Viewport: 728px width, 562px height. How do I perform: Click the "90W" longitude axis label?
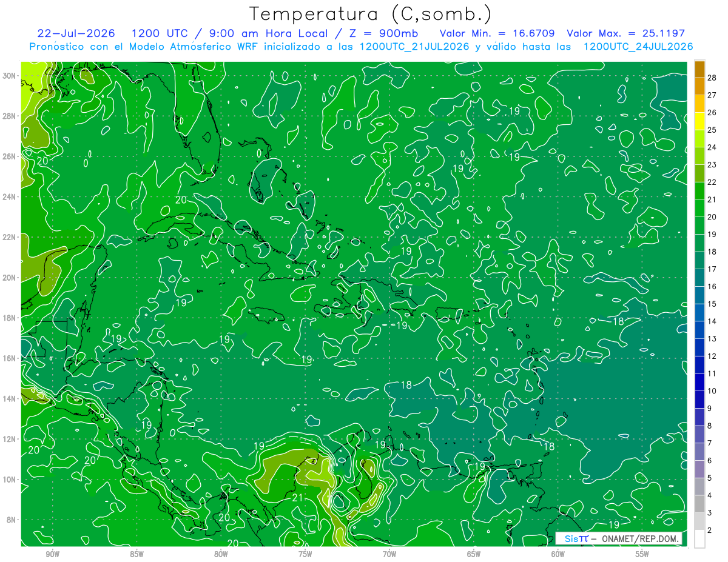[x=52, y=554]
